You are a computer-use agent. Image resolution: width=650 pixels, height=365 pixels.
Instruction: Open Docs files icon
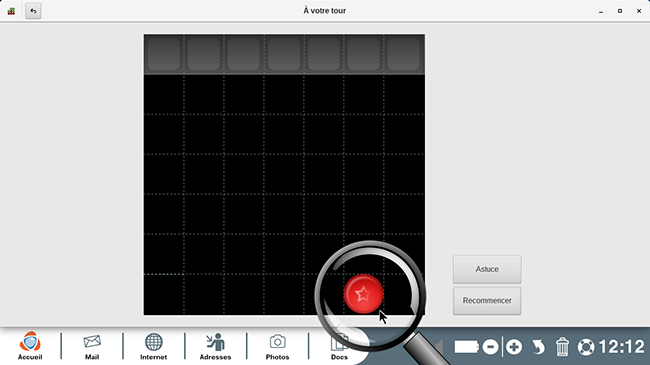[339, 346]
